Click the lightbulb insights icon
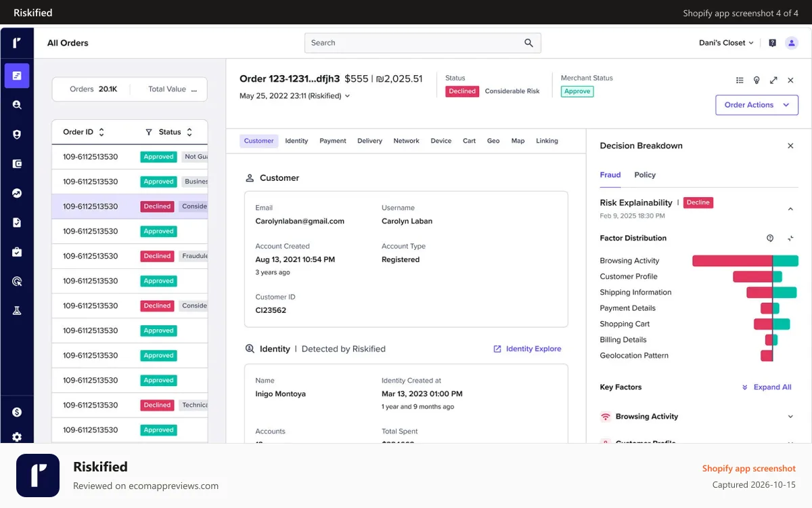Viewport: 812px width, 508px height. (757, 80)
